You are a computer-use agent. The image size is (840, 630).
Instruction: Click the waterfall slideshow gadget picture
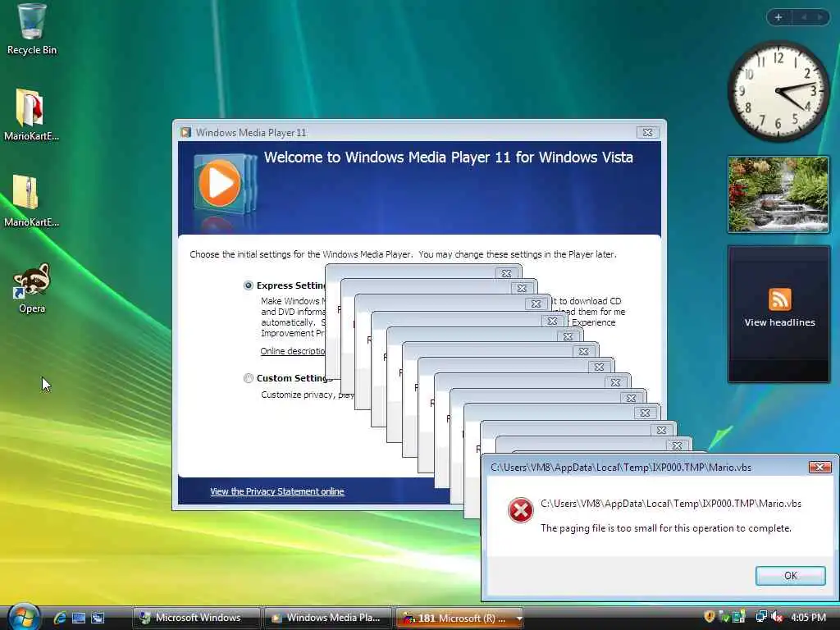tap(778, 194)
